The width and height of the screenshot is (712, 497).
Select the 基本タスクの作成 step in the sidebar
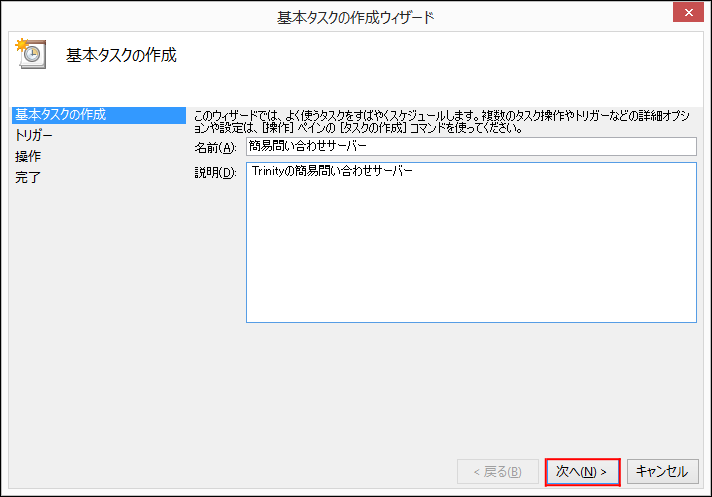pyautogui.click(x=99, y=115)
